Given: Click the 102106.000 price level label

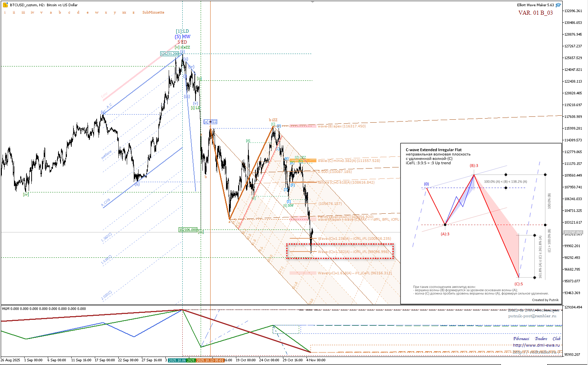Looking at the screenshot, I should [188, 230].
